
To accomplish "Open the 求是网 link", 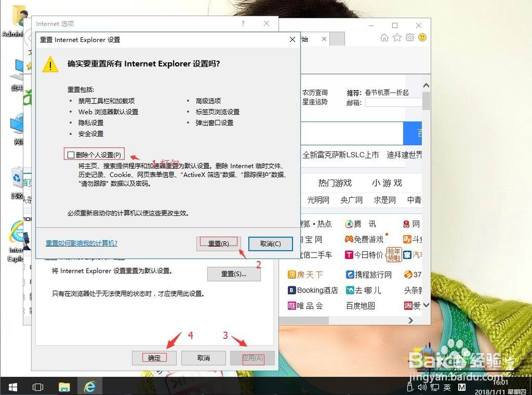I will pos(385,200).
